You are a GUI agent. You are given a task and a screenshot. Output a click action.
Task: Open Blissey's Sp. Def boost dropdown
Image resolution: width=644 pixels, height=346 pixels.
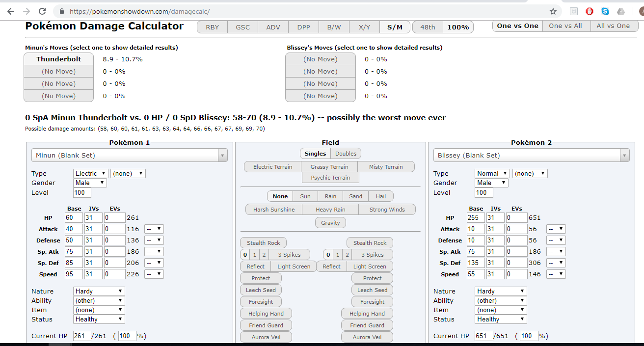point(556,263)
